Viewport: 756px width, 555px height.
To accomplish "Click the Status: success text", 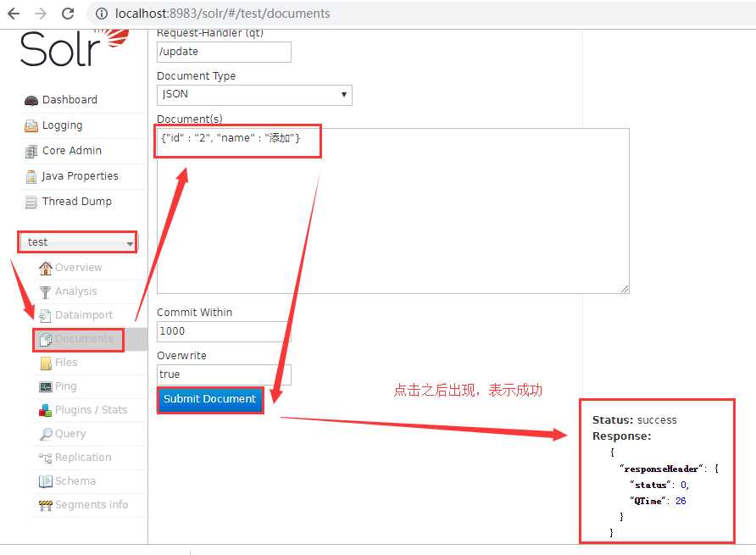I will click(x=635, y=420).
